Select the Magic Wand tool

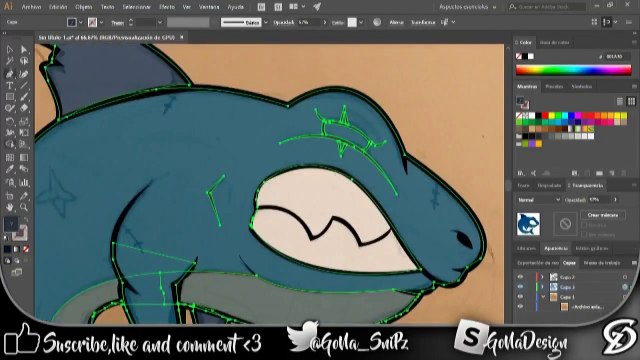point(9,62)
